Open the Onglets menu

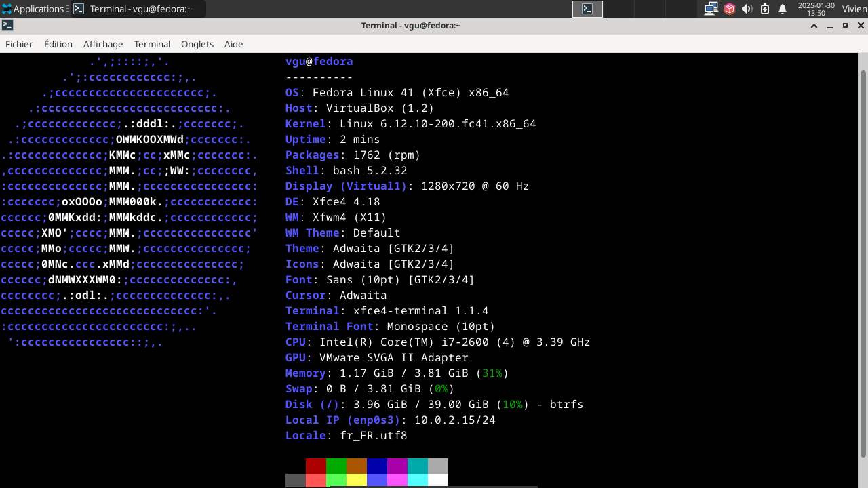tap(197, 44)
